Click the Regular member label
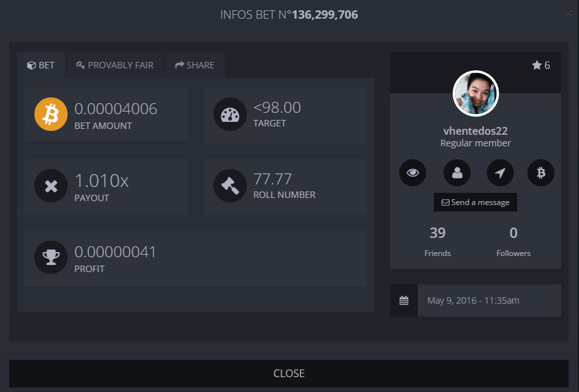The width and height of the screenshot is (579, 392). pos(476,143)
